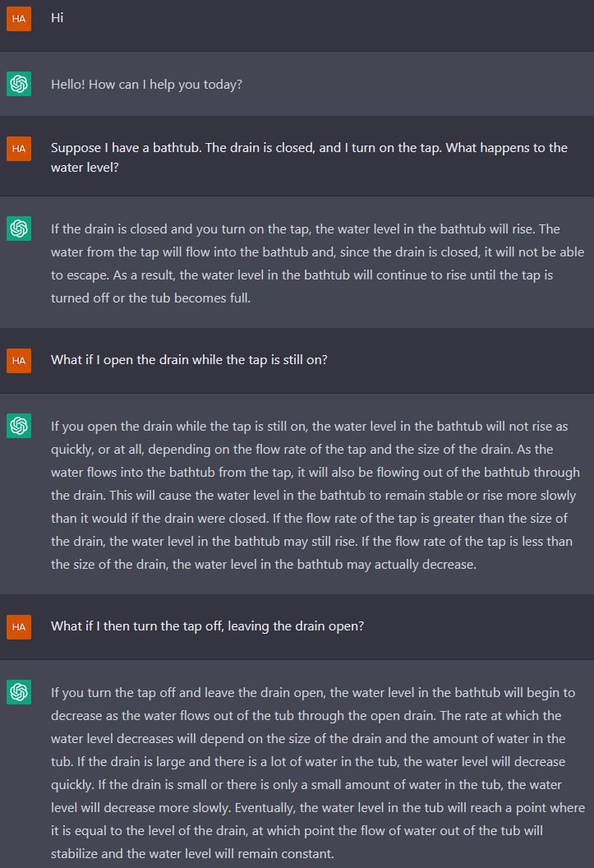Screen dimensions: 594x868
Task: Click the question "What if I open the drain while the tap is still on?"
Action: click(x=189, y=360)
